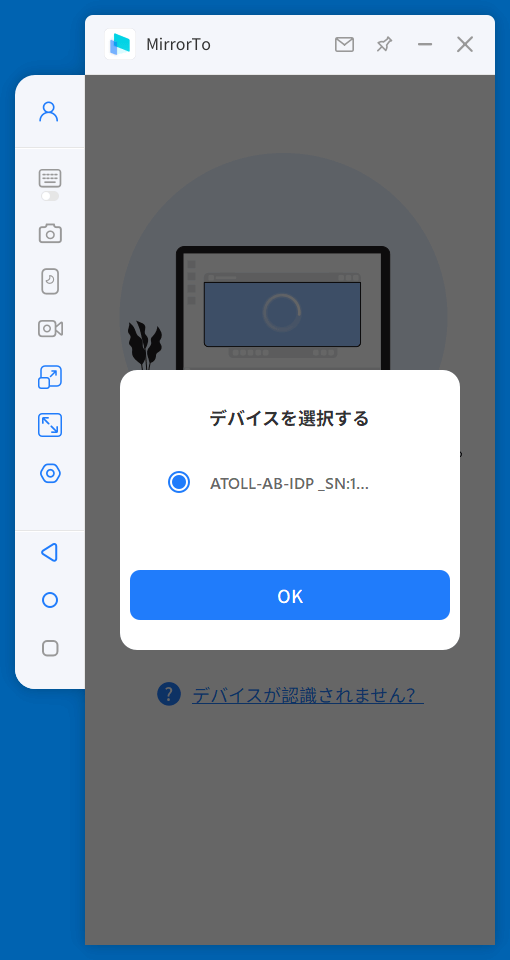Image resolution: width=510 pixels, height=960 pixels.
Task: Start recording with the video camera icon
Action: point(50,329)
